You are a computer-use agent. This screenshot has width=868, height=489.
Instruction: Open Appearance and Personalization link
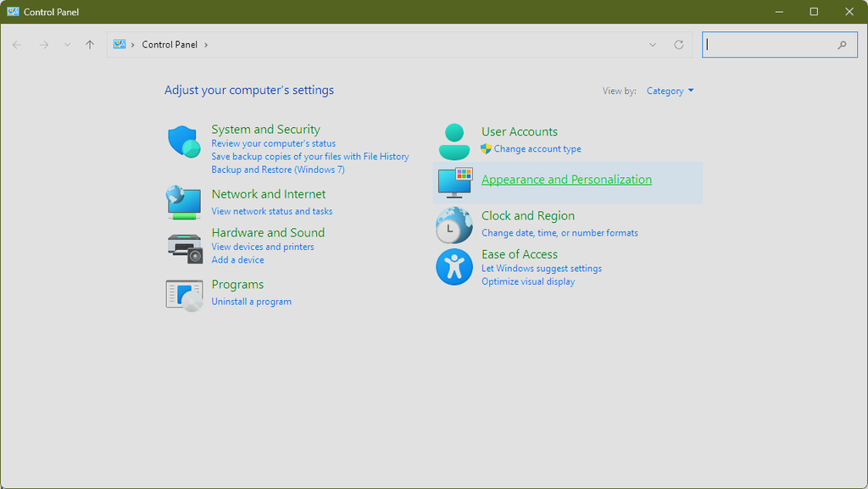pyautogui.click(x=566, y=180)
